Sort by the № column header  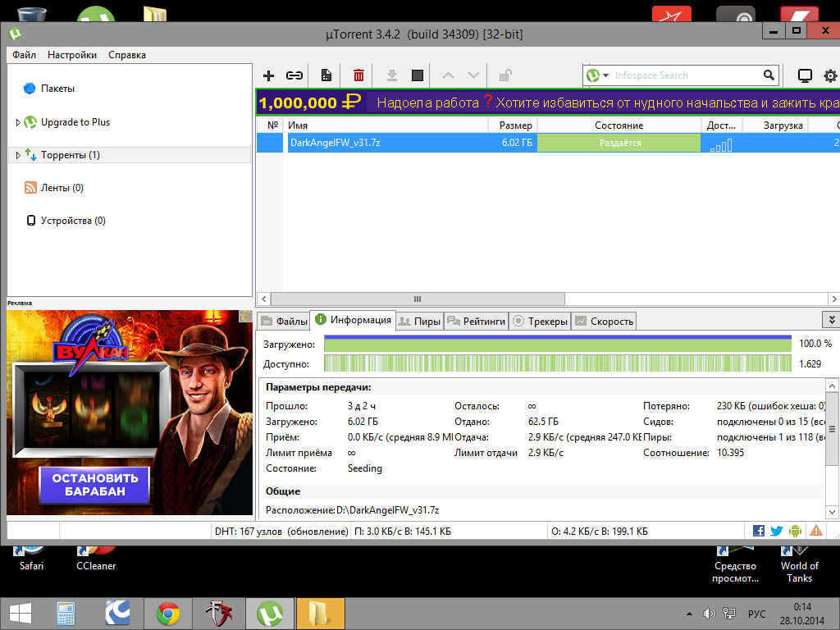pyautogui.click(x=271, y=126)
